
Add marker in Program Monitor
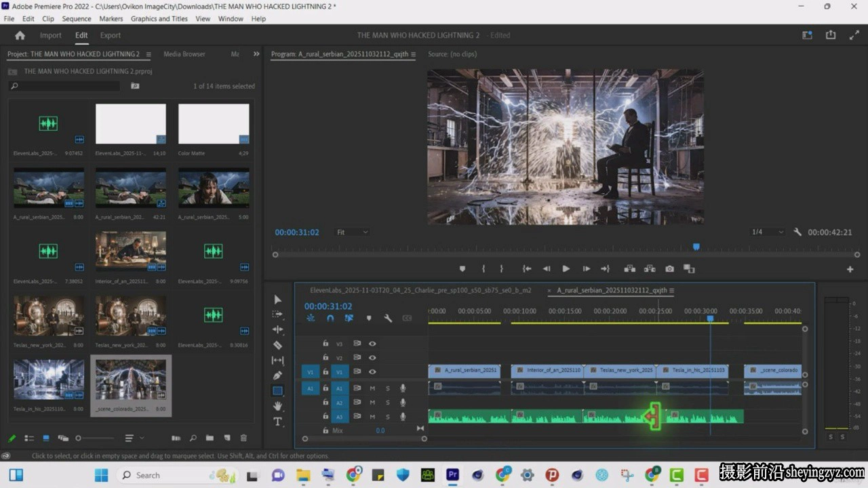click(x=462, y=269)
